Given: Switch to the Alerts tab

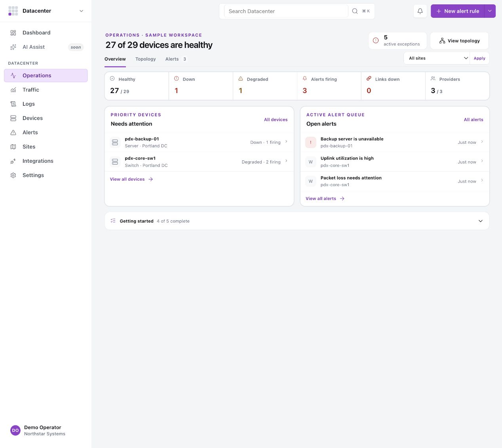Looking at the screenshot, I should point(176,59).
